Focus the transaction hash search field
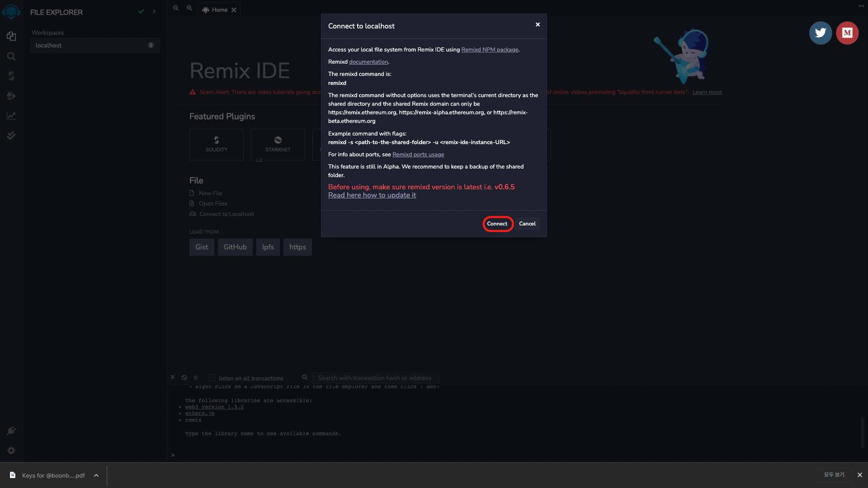Image resolution: width=868 pixels, height=488 pixels. (376, 378)
